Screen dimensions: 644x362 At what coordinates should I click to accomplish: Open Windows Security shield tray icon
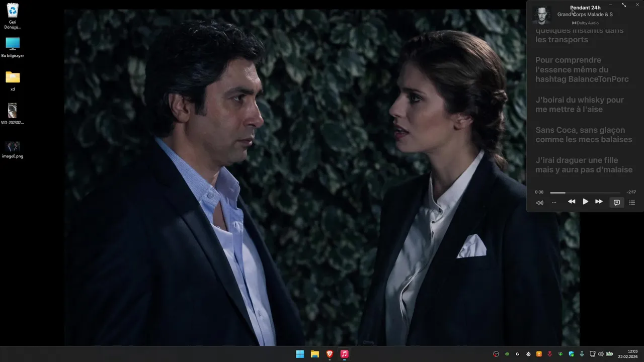tap(571, 354)
